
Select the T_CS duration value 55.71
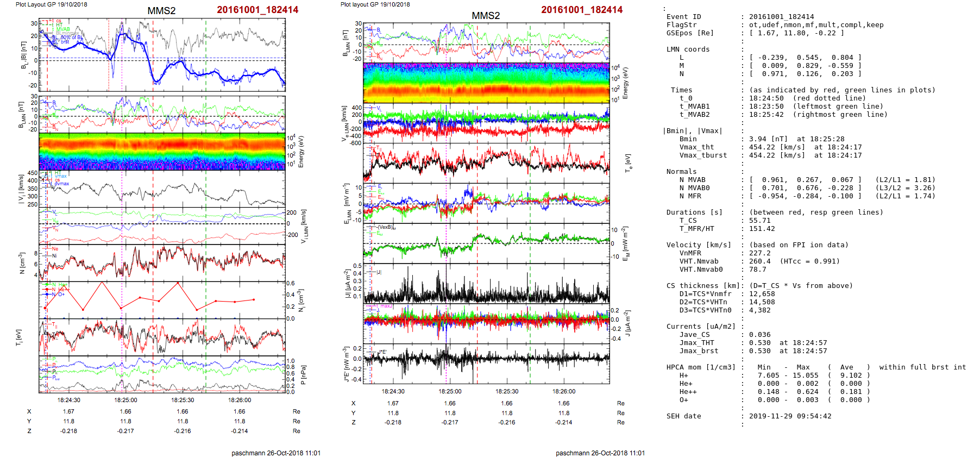click(x=759, y=221)
